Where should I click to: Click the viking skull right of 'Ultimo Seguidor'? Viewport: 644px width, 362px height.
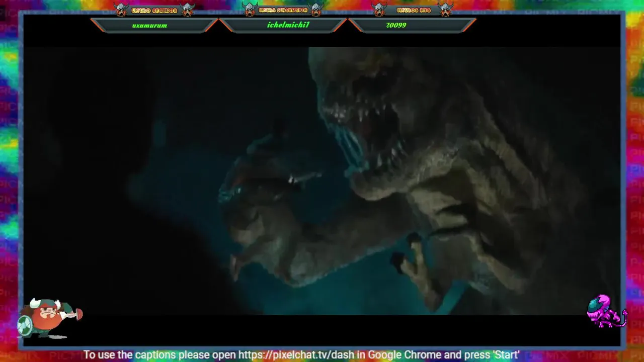(187, 10)
